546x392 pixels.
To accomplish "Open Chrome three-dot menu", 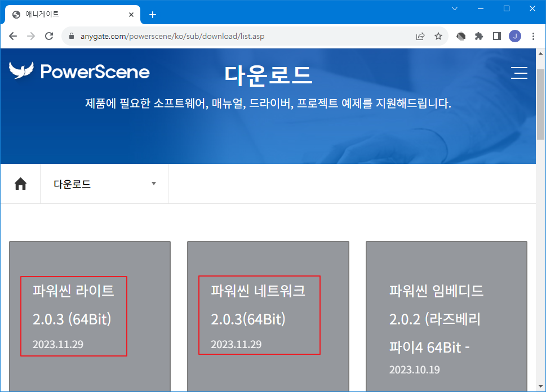I will tap(533, 36).
